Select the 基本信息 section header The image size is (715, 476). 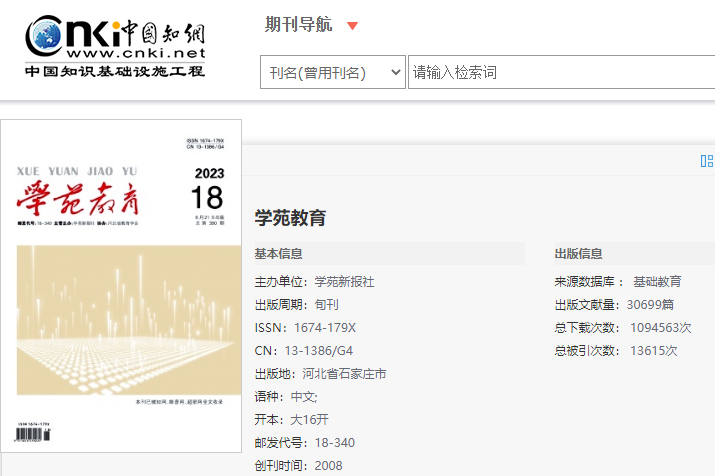[279, 254]
